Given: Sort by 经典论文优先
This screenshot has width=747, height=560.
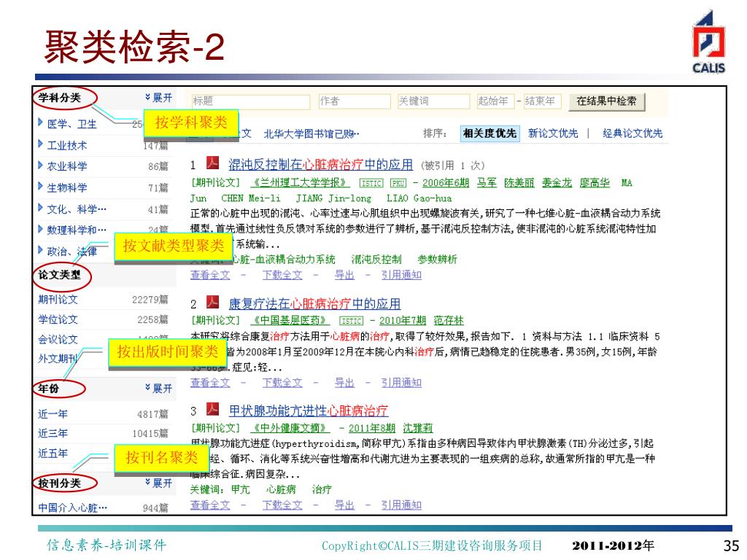Looking at the screenshot, I should (x=632, y=133).
